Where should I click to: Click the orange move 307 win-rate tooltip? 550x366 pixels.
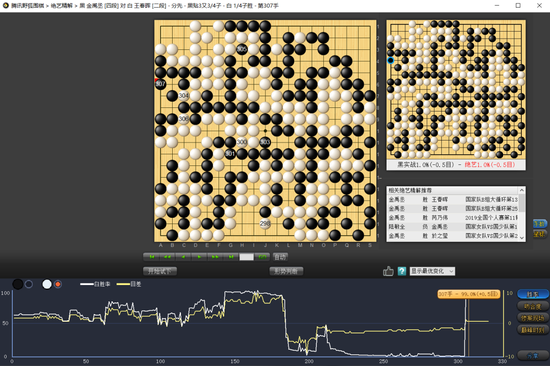point(469,294)
